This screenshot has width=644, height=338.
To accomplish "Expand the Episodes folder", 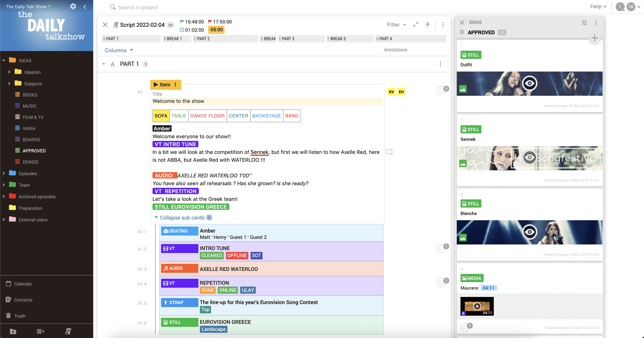I will click(x=4, y=173).
